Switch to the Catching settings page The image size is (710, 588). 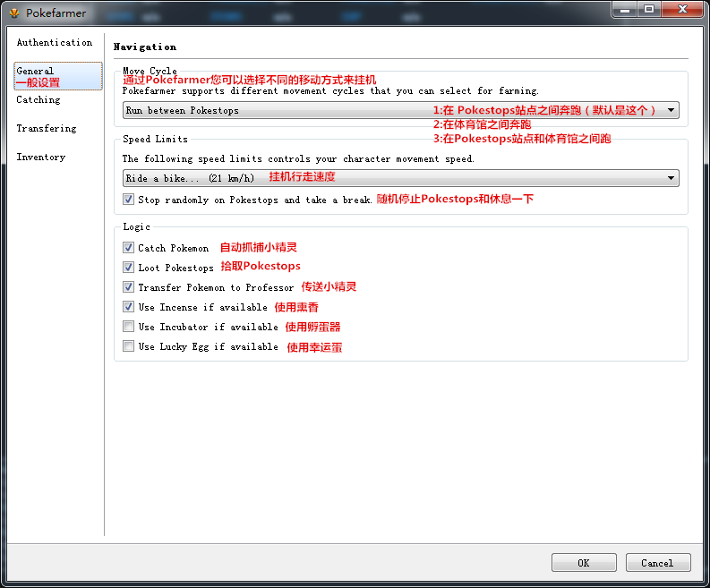point(38,100)
